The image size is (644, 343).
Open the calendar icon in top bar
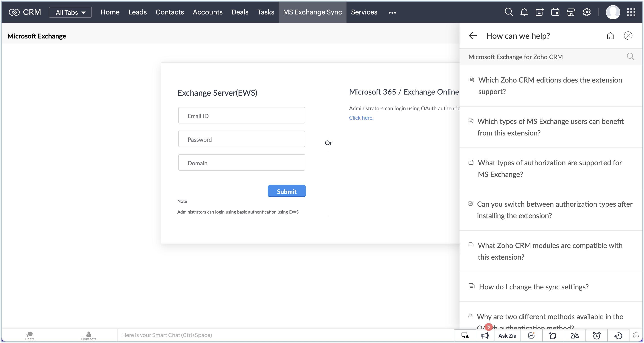(x=555, y=12)
